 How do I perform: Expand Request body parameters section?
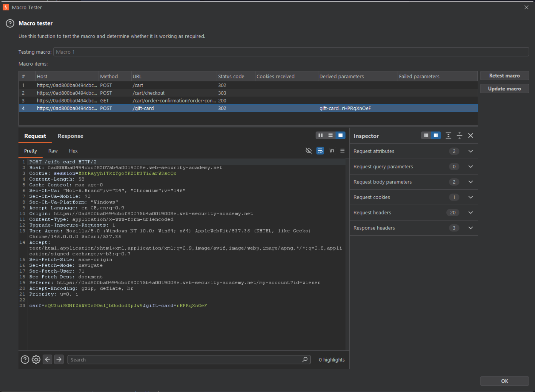tap(414, 182)
